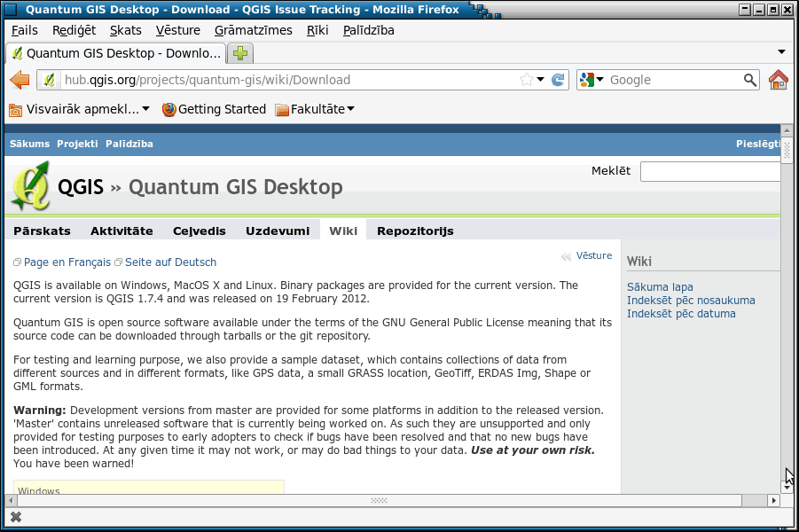Select the Quantum GIS Desktop browser tab

click(x=114, y=53)
